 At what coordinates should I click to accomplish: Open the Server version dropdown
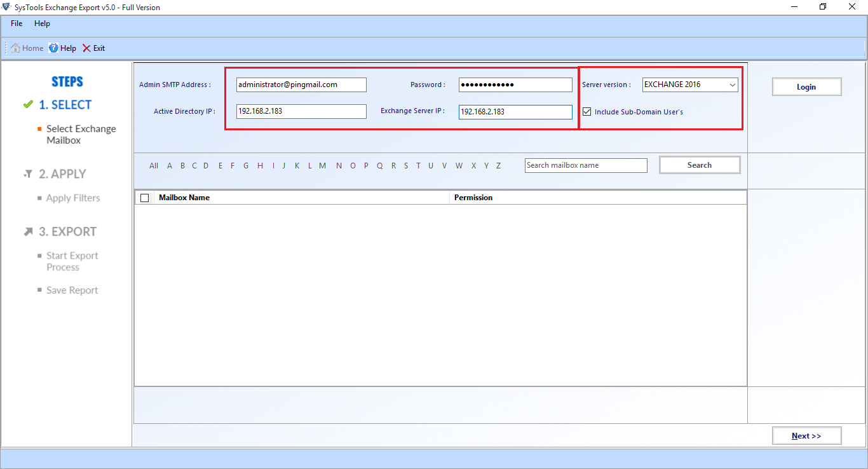pos(732,85)
